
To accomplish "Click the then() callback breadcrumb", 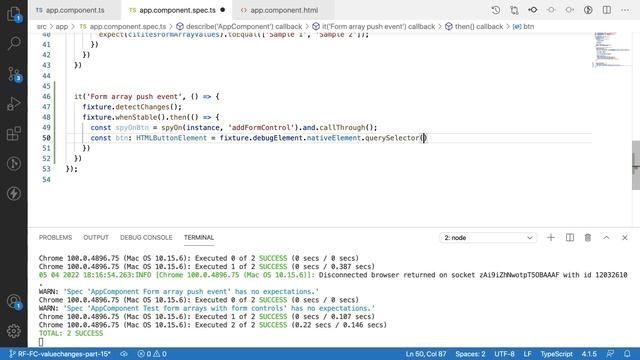I will point(474,27).
